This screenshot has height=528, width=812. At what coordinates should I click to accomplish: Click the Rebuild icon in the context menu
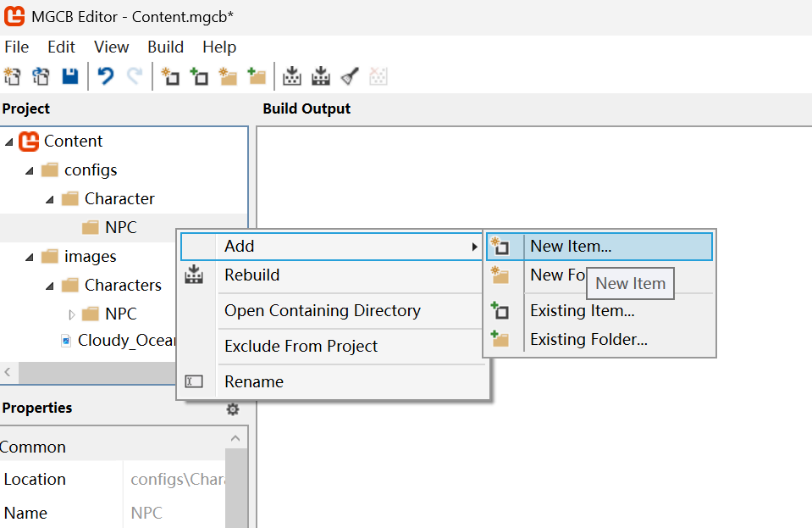click(194, 275)
